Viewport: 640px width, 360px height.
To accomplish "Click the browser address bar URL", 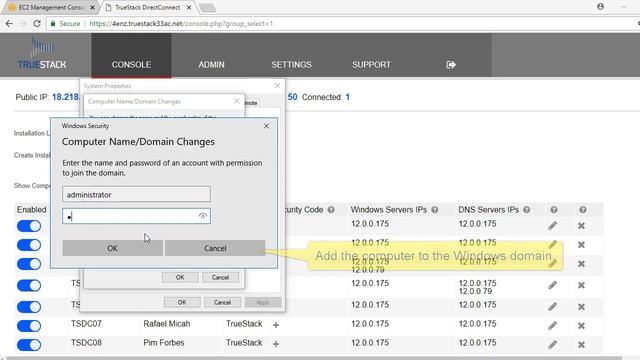I will tap(181, 24).
